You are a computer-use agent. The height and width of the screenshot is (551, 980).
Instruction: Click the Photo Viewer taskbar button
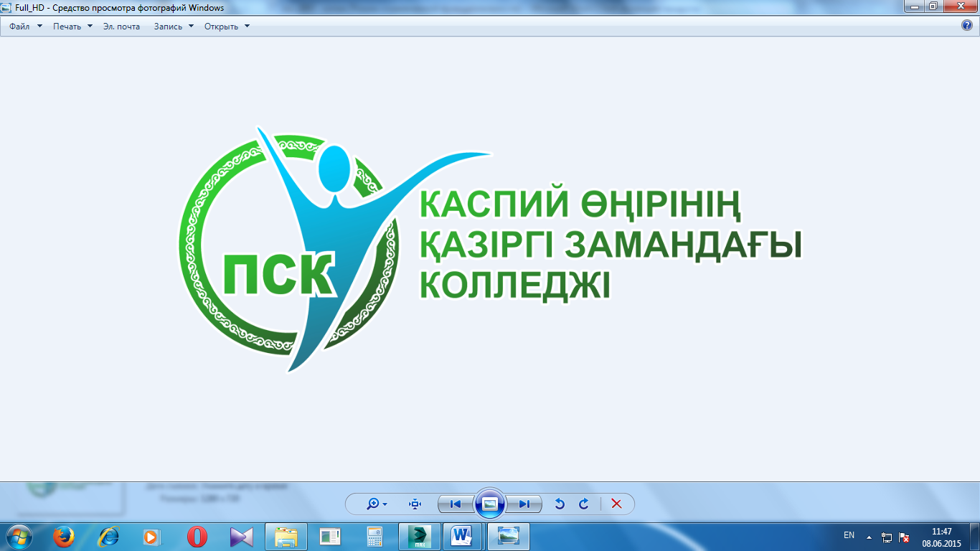tap(509, 537)
